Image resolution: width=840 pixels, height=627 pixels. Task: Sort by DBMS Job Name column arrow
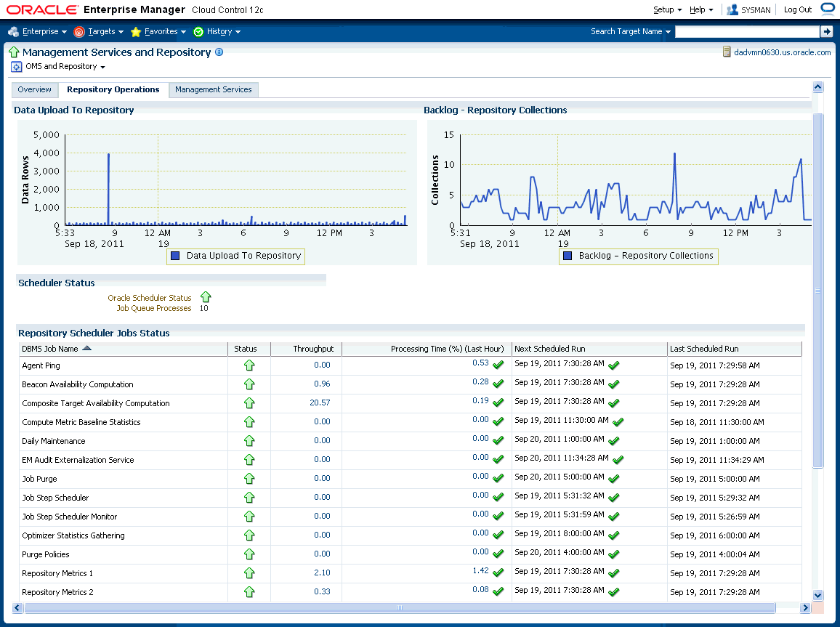pos(86,348)
